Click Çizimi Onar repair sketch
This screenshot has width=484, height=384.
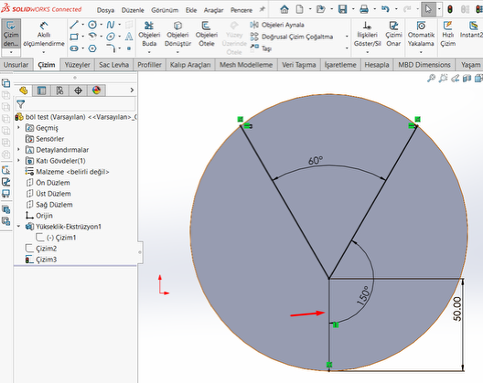(x=394, y=34)
